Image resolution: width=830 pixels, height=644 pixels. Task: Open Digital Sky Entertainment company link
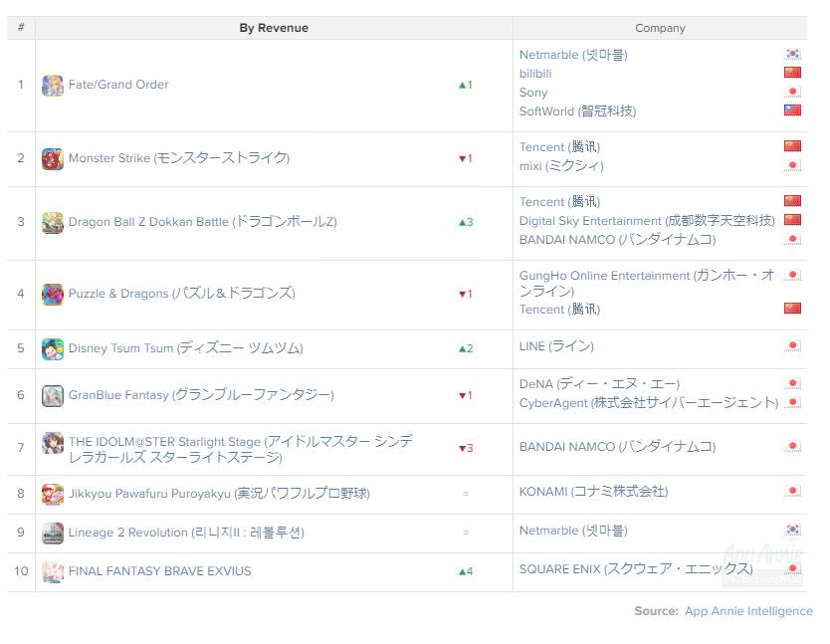647,221
